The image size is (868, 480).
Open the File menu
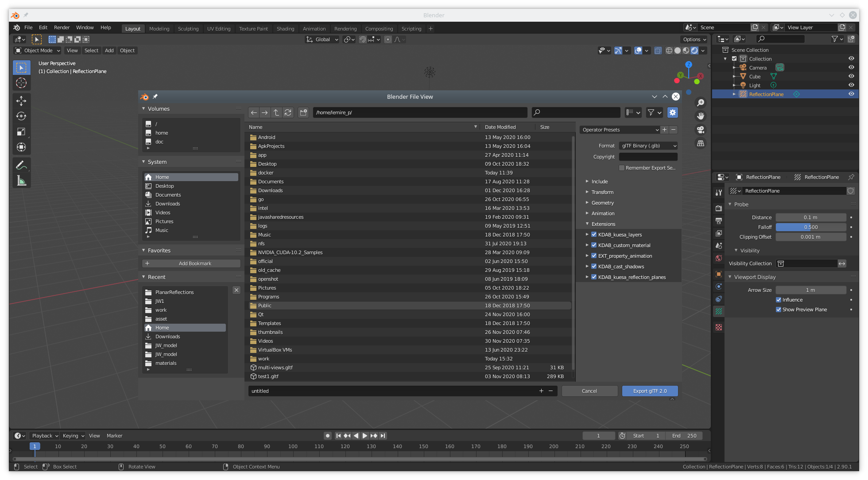tap(28, 27)
